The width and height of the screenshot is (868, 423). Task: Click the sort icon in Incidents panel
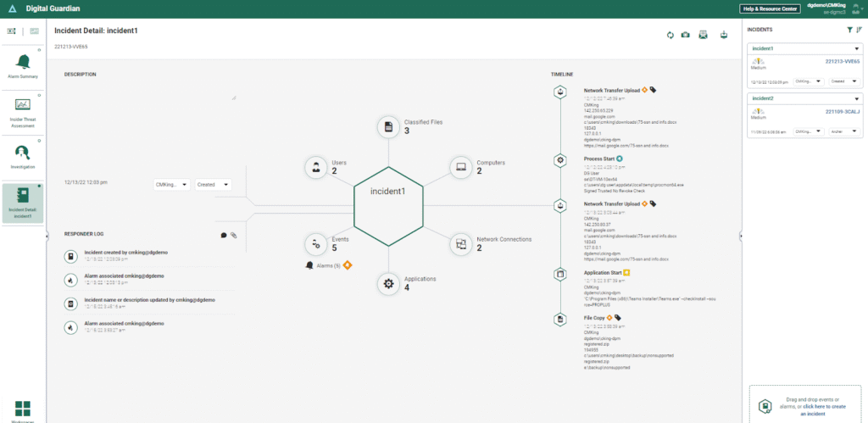860,30
